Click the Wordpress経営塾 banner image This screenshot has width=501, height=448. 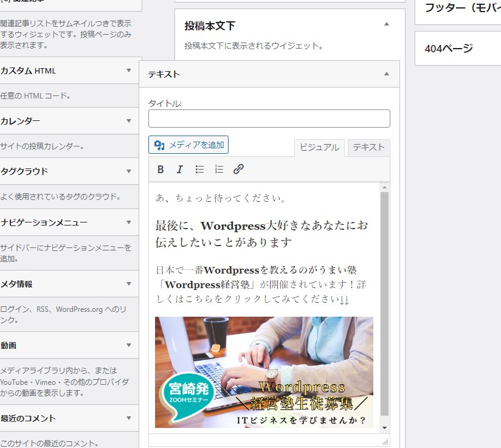[x=264, y=372]
